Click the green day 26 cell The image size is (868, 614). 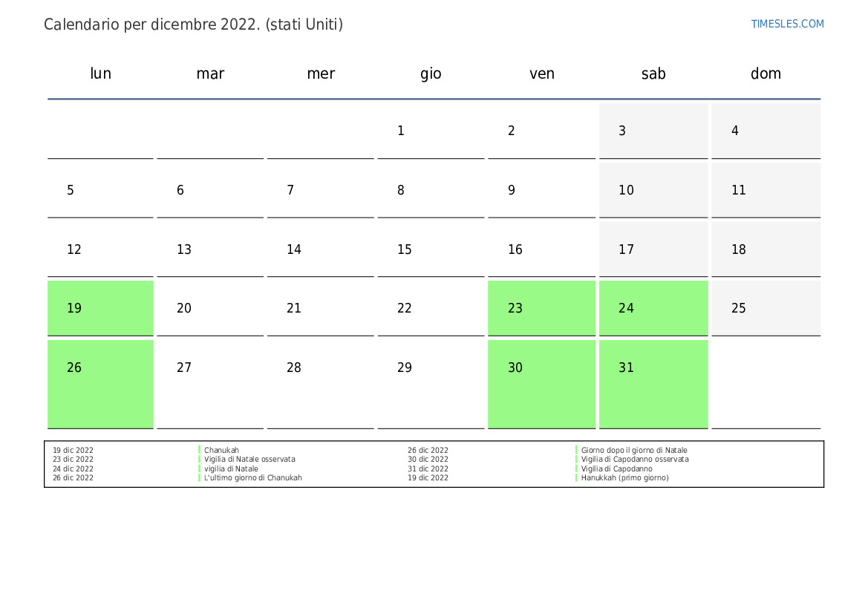[x=100, y=385]
